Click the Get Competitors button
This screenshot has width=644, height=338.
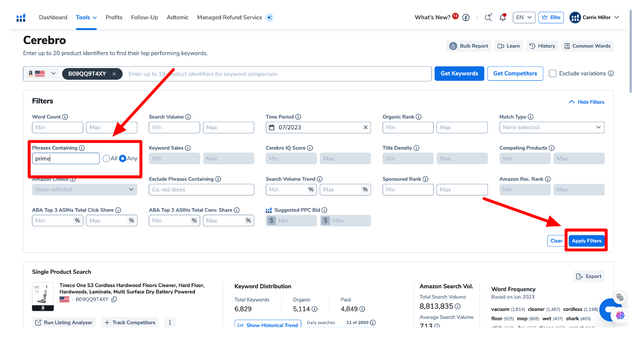click(x=515, y=74)
